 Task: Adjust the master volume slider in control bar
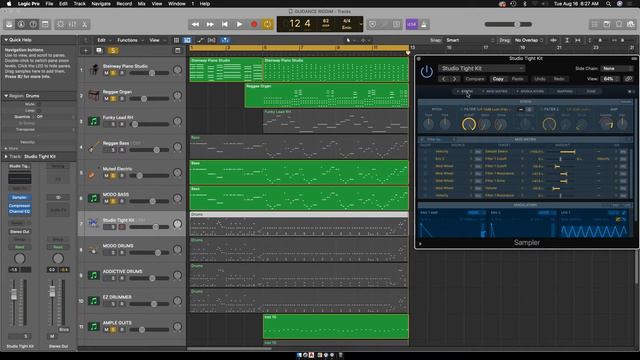coord(508,24)
